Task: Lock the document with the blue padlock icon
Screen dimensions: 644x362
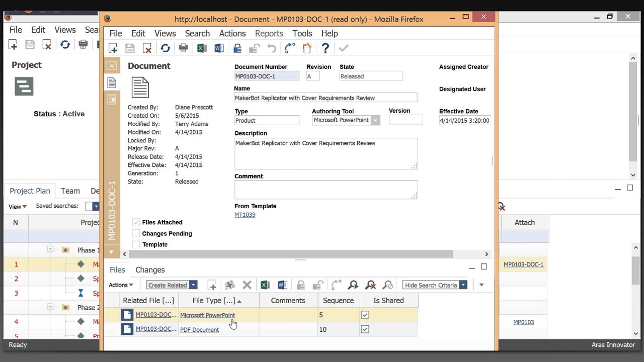Action: (x=237, y=48)
